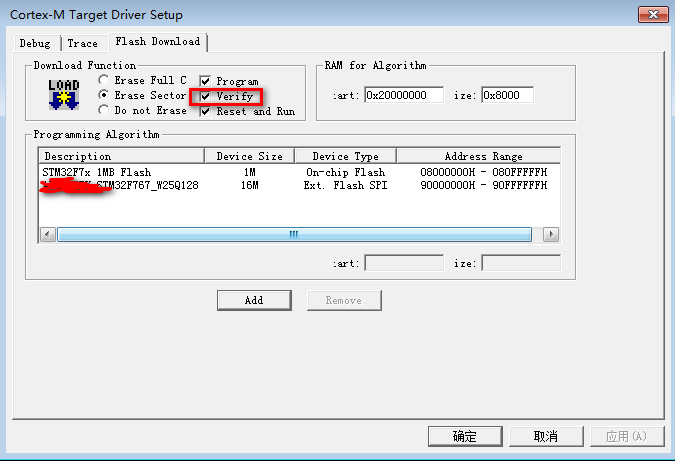The width and height of the screenshot is (675, 462).
Task: Switch to the Debug tab
Action: 35,43
